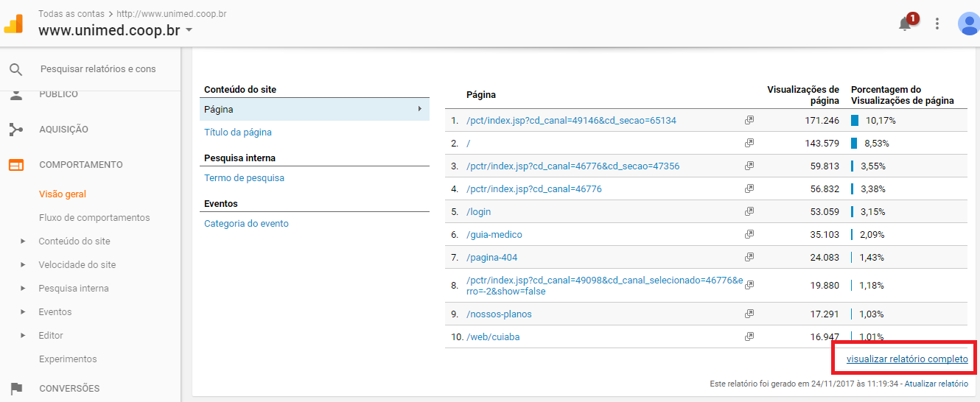The image size is (980, 402).
Task: Open the /pagina-404 page link
Action: click(491, 257)
